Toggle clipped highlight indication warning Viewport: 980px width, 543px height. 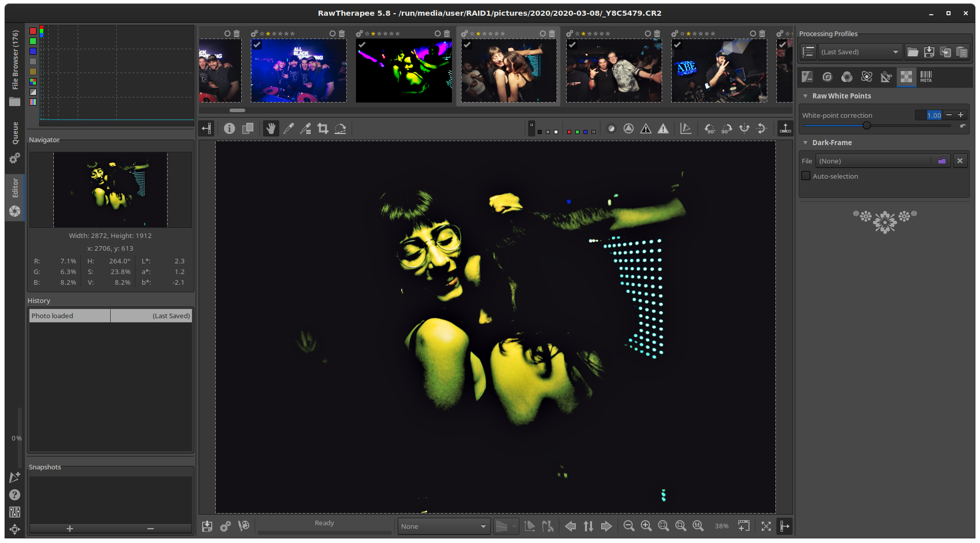pyautogui.click(x=663, y=129)
